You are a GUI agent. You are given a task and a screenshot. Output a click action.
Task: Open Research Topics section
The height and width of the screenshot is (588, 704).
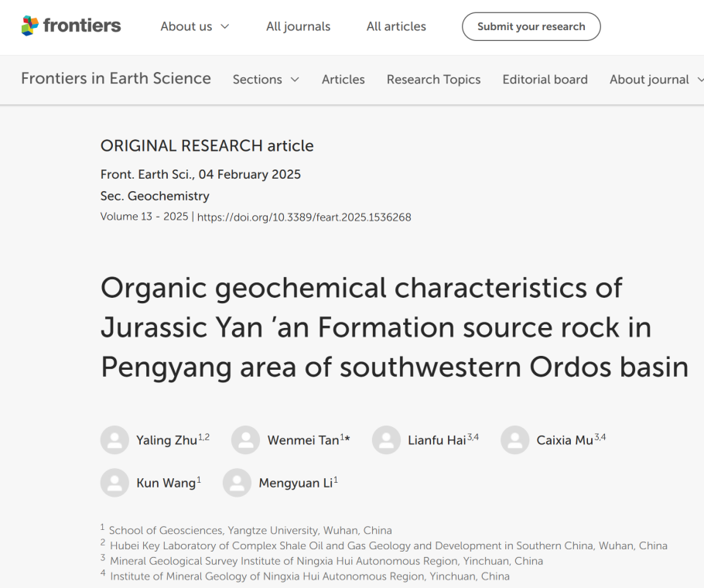pos(433,80)
